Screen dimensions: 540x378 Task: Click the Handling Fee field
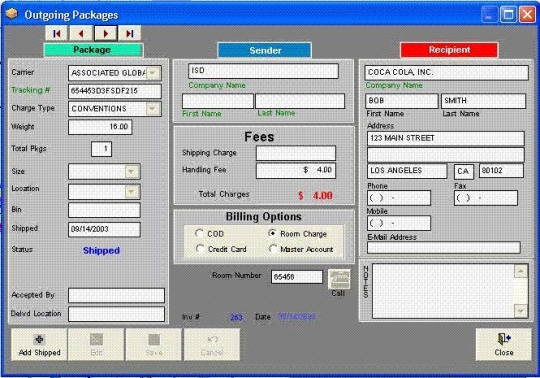click(296, 170)
